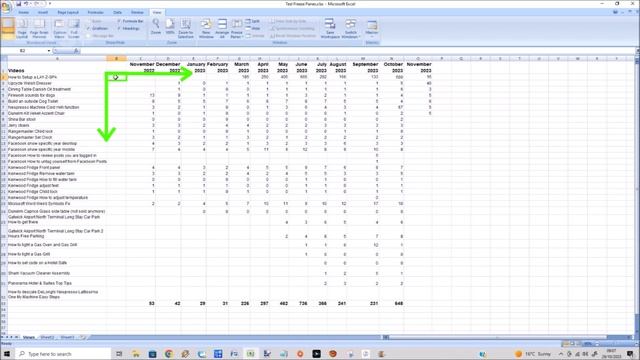Image resolution: width=640 pixels, height=360 pixels.
Task: Open Excel Help question mark icon
Action: point(616,12)
